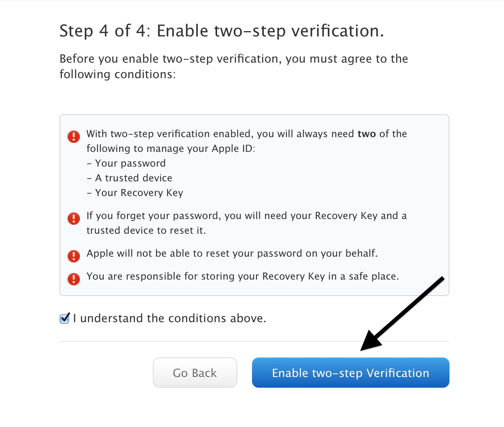The image size is (504, 427).
Task: Click the Enable two-step Verification button
Action: coord(350,373)
